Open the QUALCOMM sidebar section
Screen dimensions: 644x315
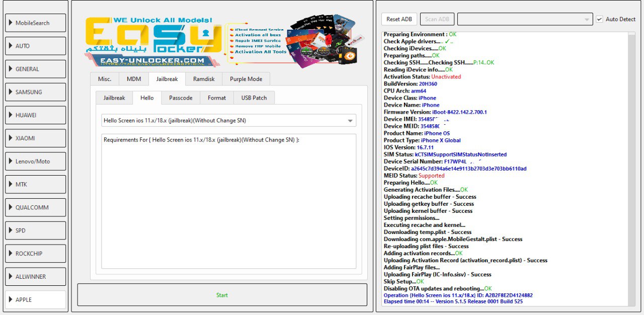coord(35,207)
